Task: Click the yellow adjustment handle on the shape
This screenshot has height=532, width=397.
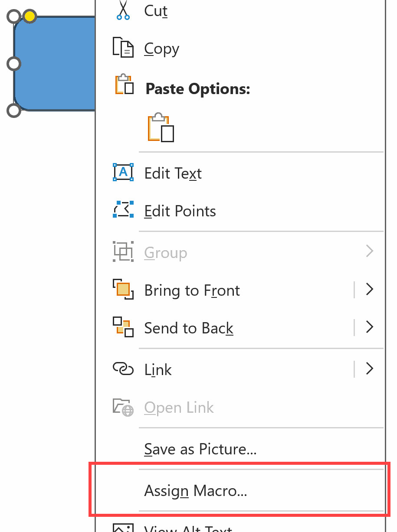Action: 29,16
